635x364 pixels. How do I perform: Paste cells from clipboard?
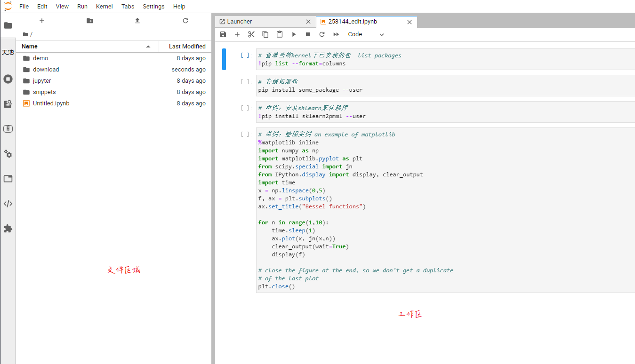click(x=280, y=34)
